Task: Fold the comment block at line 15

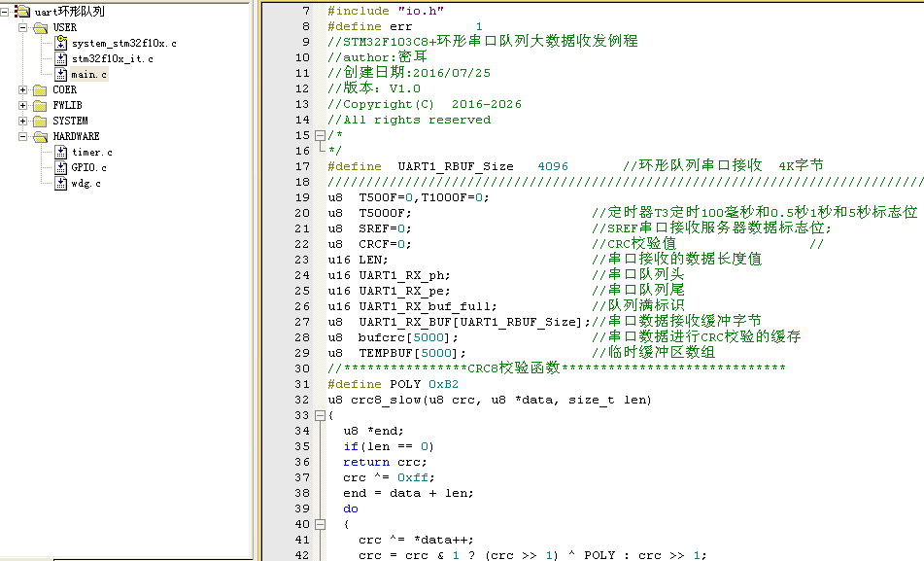Action: (x=319, y=136)
